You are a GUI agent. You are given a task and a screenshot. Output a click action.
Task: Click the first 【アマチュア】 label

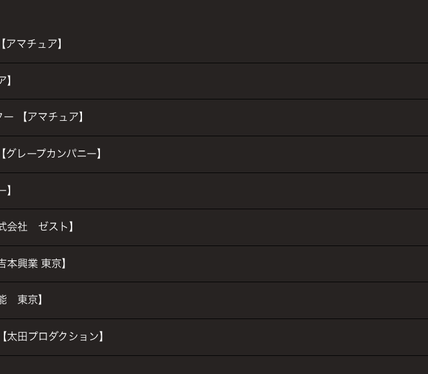click(x=31, y=44)
